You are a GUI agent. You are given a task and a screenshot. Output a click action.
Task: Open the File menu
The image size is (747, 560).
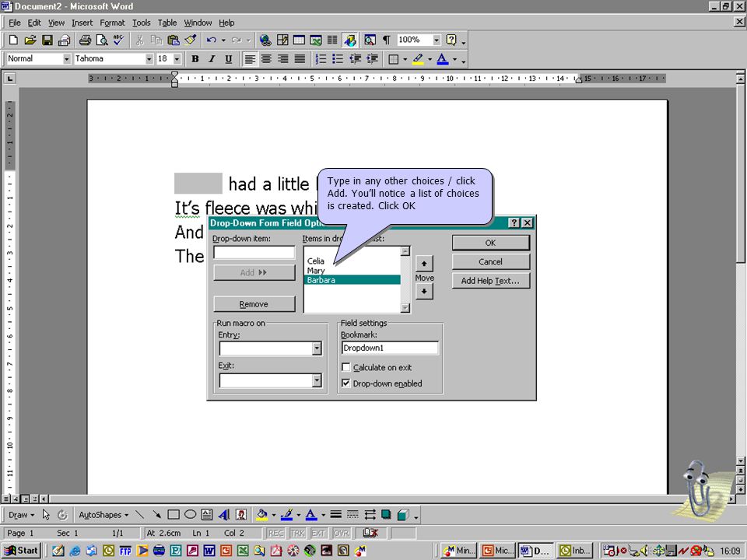tap(15, 23)
